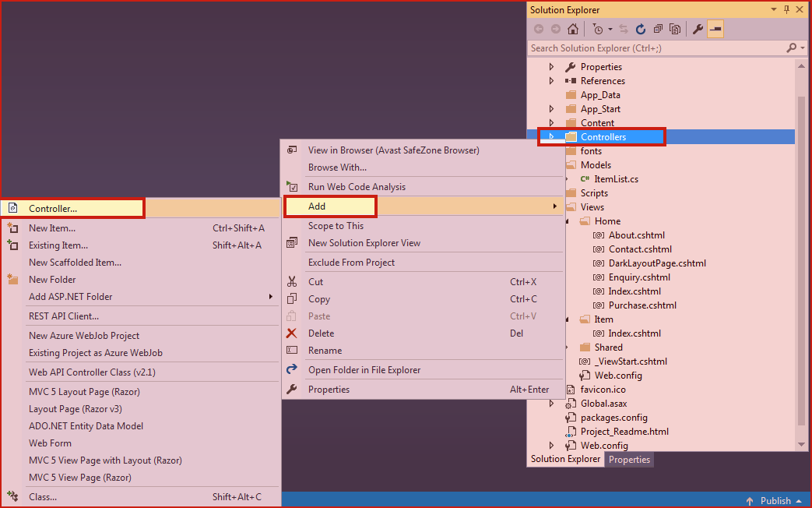Toggle Auto Hide pin on Solution Explorer
Screen dimensions: 812x508
pos(786,9)
